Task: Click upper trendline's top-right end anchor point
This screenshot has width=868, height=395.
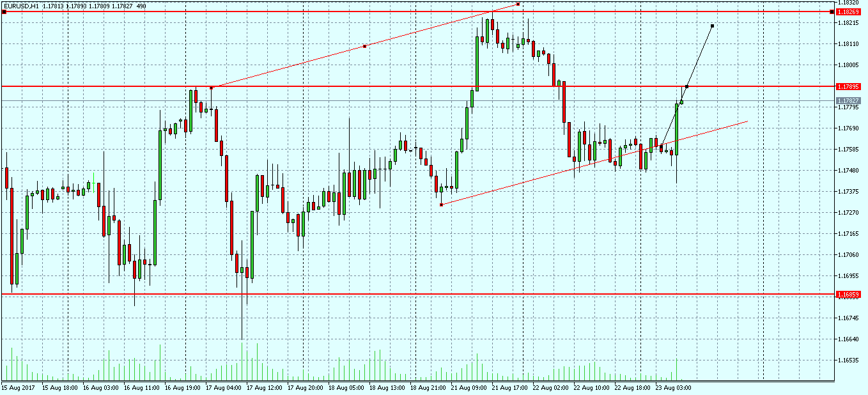Action: click(x=518, y=4)
